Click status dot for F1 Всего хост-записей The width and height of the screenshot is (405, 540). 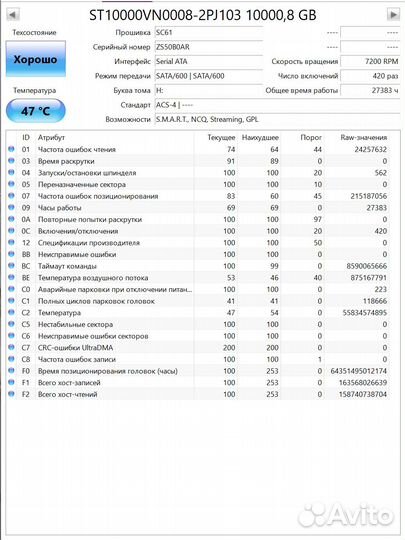click(11, 383)
